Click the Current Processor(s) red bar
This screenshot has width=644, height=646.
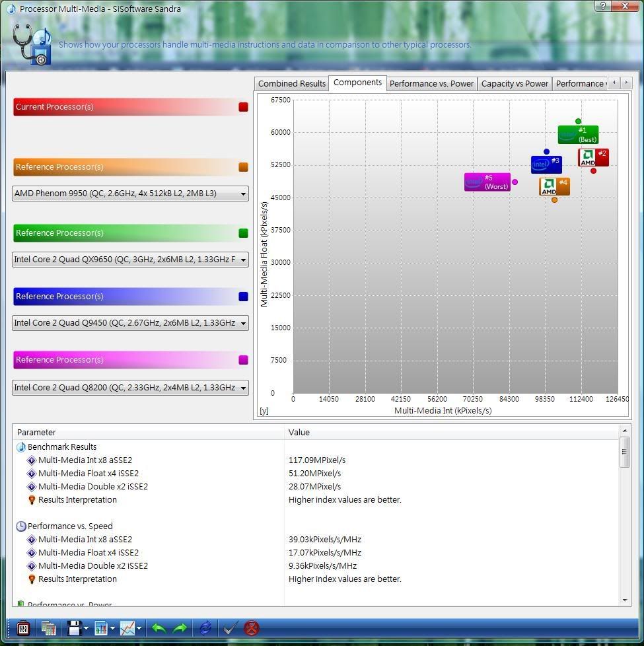point(131,107)
